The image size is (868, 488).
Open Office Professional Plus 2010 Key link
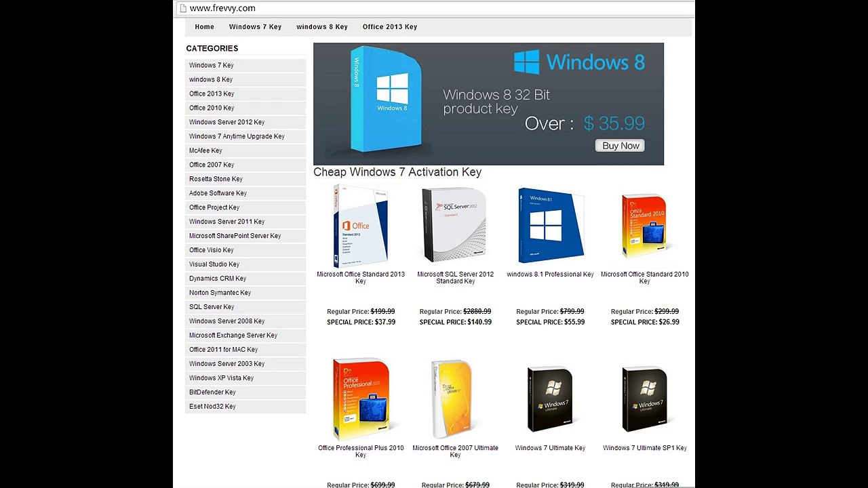[361, 451]
